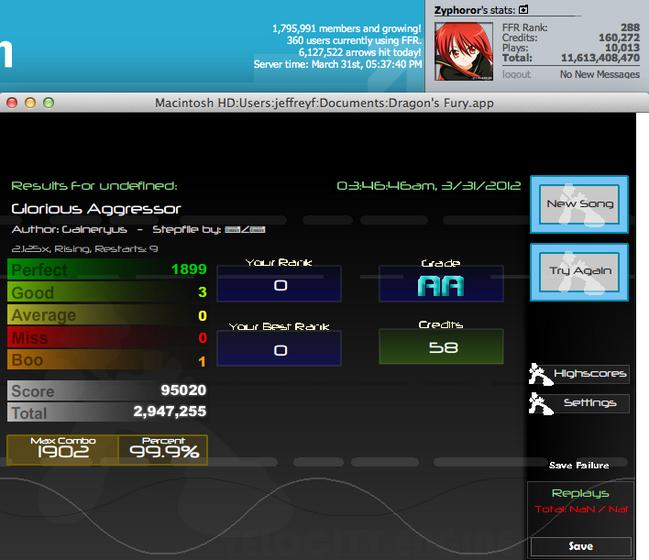
Task: Click the Save Failure text
Action: click(x=579, y=466)
